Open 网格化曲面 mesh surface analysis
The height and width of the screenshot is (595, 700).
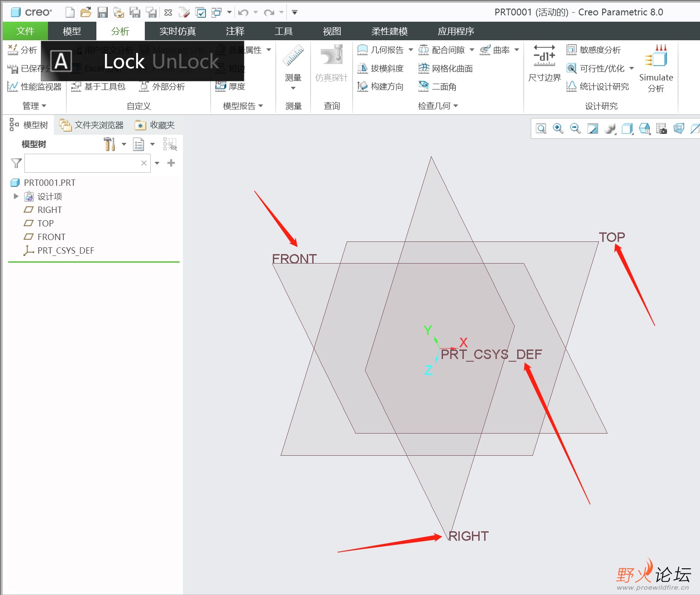[x=446, y=68]
